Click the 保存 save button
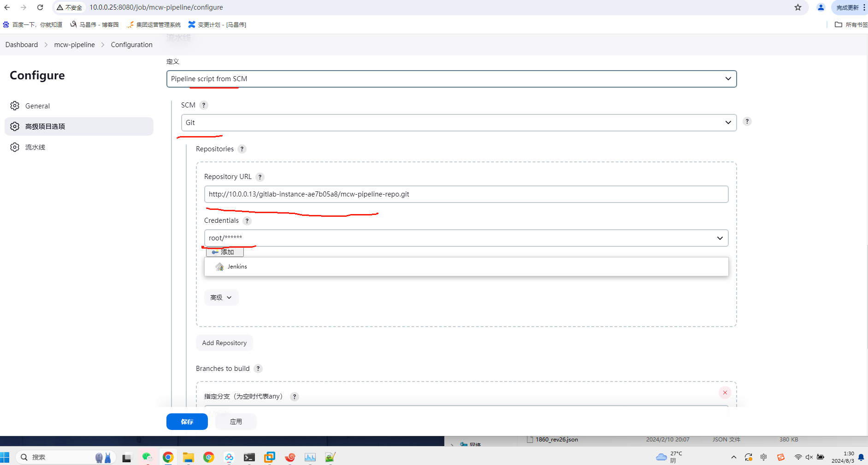This screenshot has width=868, height=465. (x=187, y=422)
